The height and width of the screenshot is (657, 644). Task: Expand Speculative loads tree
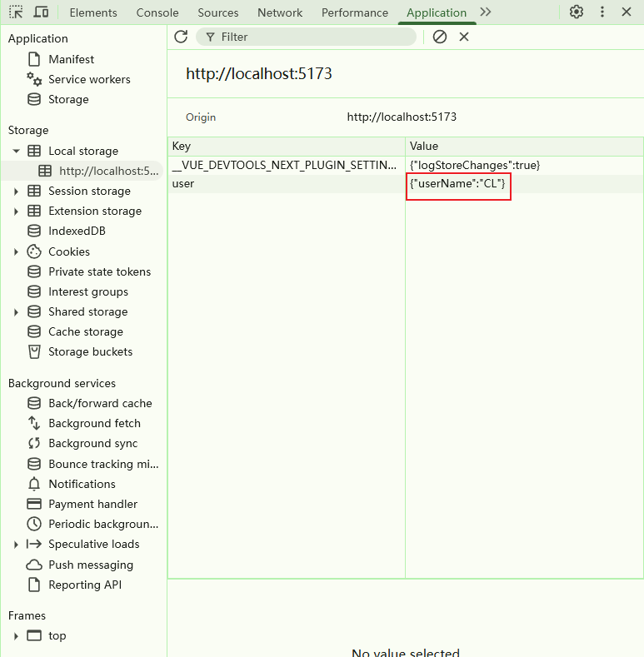(x=16, y=545)
